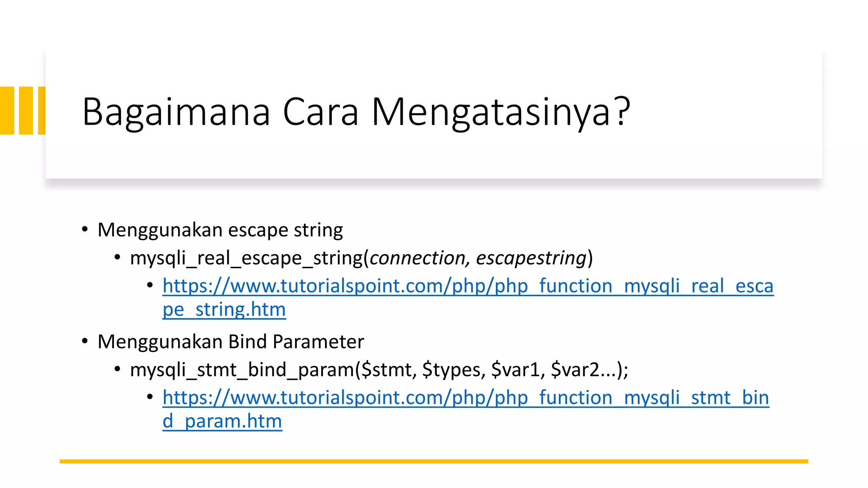Click the 'mysqli_stmt_bind_param($stmt, $types, $var1, $var2...);' line
The image size is (868, 488).
pyautogui.click(x=379, y=370)
